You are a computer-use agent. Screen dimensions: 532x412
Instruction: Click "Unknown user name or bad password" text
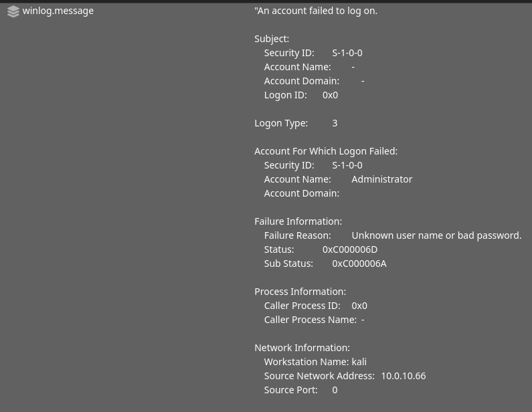coord(436,235)
